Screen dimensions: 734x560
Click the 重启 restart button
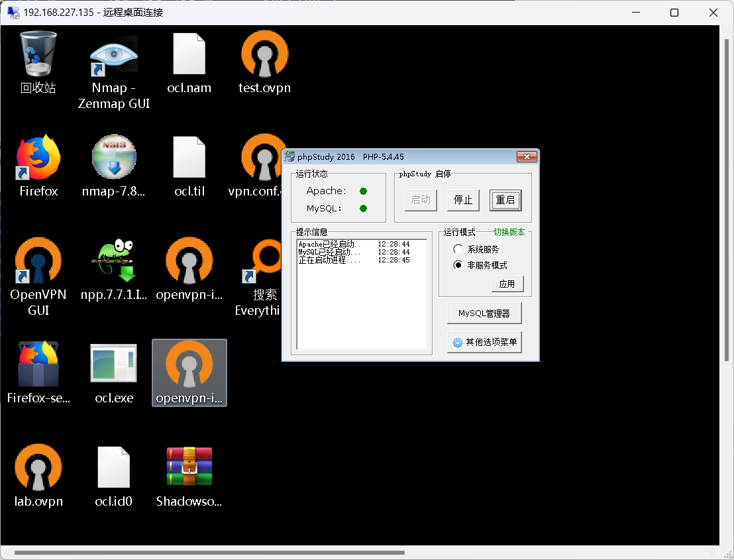(505, 200)
